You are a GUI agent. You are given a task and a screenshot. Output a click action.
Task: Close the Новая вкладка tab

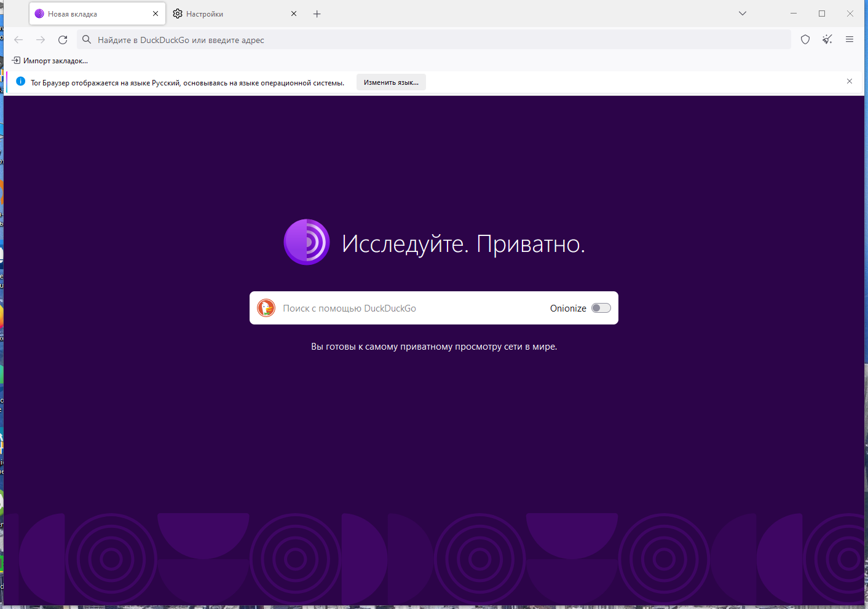(x=156, y=14)
